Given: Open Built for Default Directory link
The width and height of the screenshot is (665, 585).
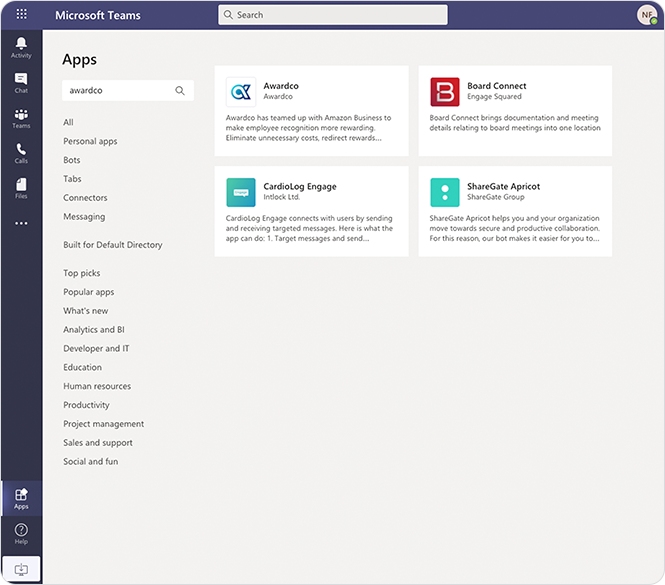Looking at the screenshot, I should point(112,245).
